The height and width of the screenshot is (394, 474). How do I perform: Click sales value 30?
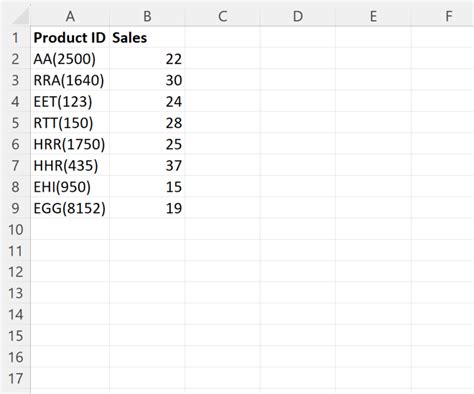pyautogui.click(x=147, y=80)
